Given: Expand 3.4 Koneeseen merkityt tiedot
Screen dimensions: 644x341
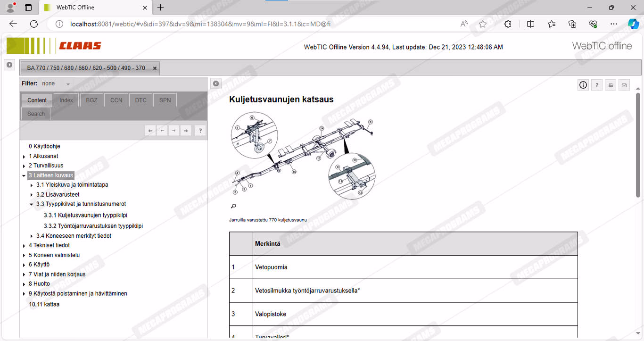Looking at the screenshot, I should tap(32, 236).
